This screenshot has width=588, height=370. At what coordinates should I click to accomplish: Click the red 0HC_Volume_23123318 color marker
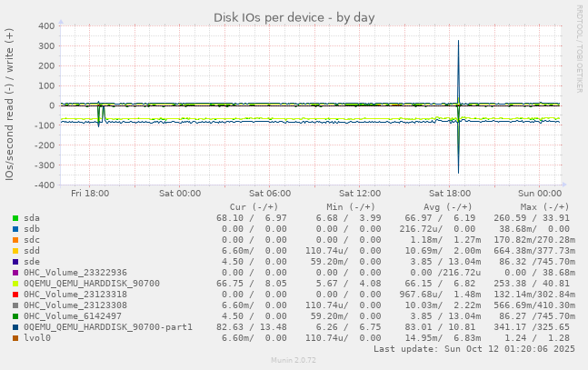tap(15, 295)
